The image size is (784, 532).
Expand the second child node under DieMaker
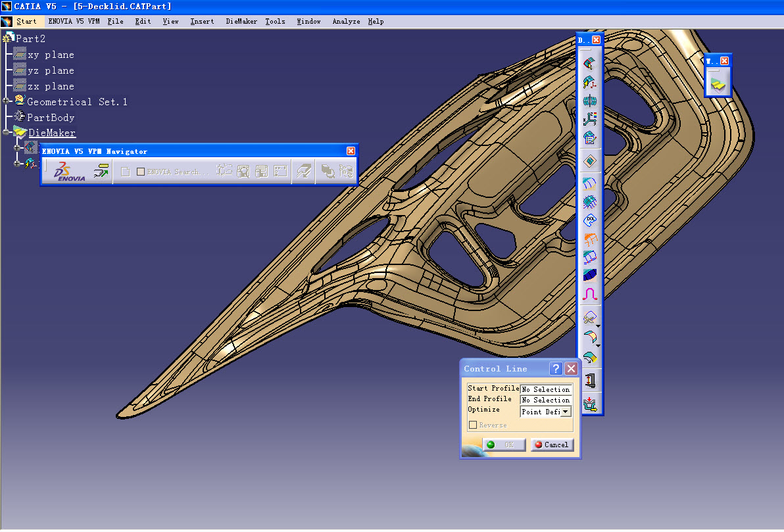17,164
